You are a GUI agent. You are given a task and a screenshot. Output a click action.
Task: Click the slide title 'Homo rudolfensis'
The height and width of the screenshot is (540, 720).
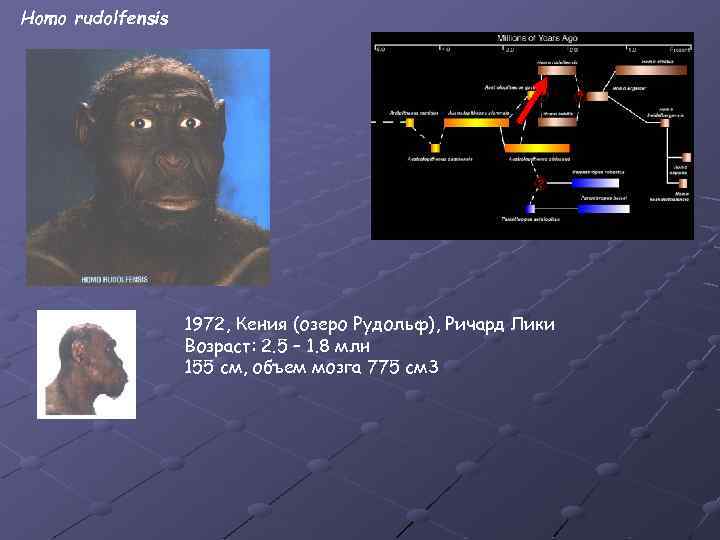(95, 18)
